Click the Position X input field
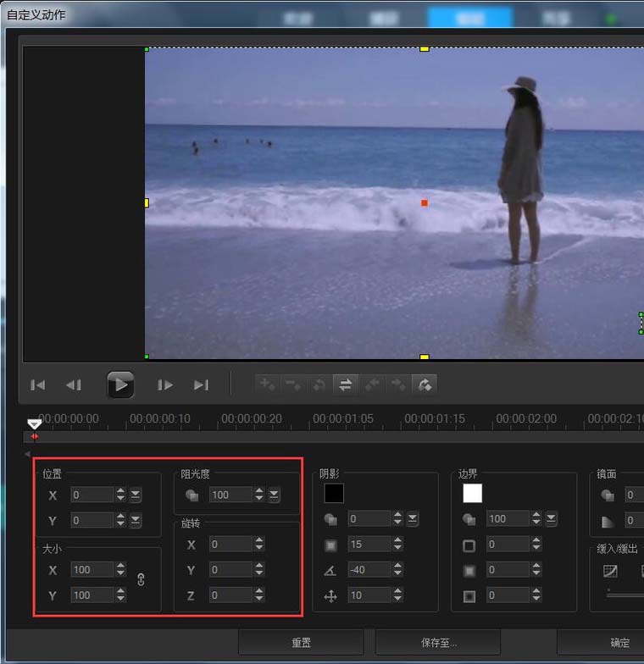This screenshot has width=644, height=664. 92,495
